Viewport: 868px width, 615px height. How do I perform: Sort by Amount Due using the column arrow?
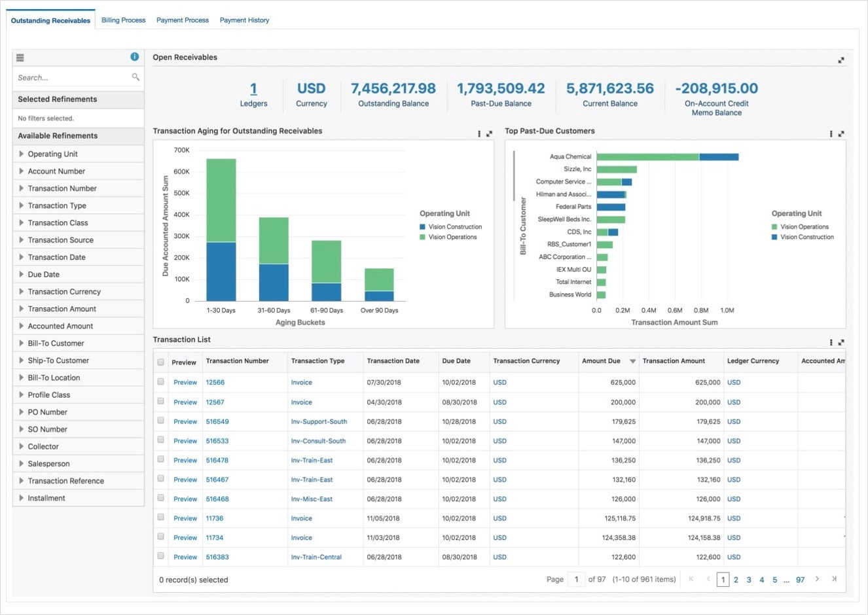coord(632,361)
